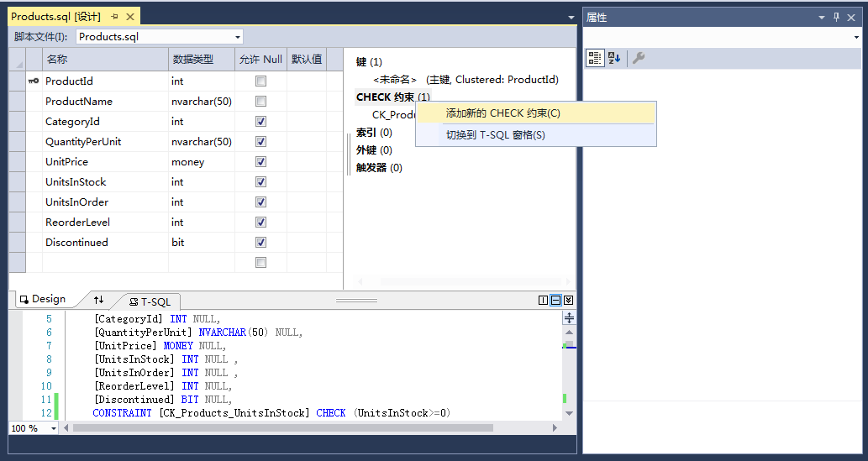The height and width of the screenshot is (461, 868).
Task: Click the primary key icon beside ProductId
Action: click(x=34, y=81)
